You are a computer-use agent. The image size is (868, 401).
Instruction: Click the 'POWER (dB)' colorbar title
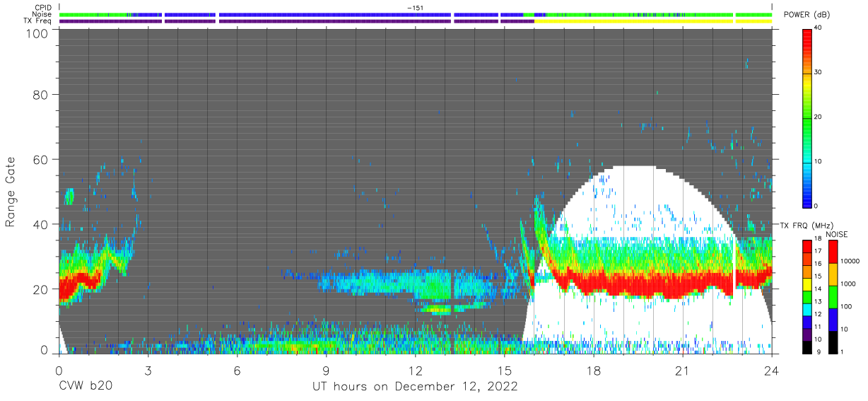click(x=807, y=15)
